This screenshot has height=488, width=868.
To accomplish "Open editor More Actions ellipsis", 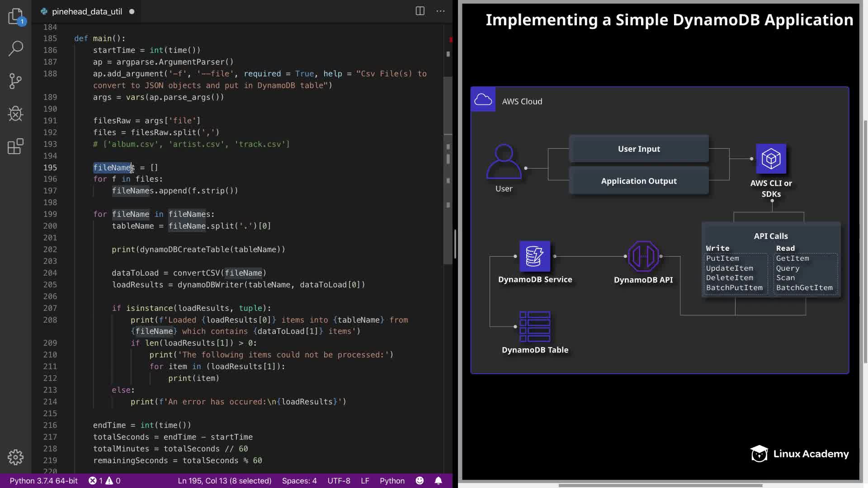I will (440, 11).
